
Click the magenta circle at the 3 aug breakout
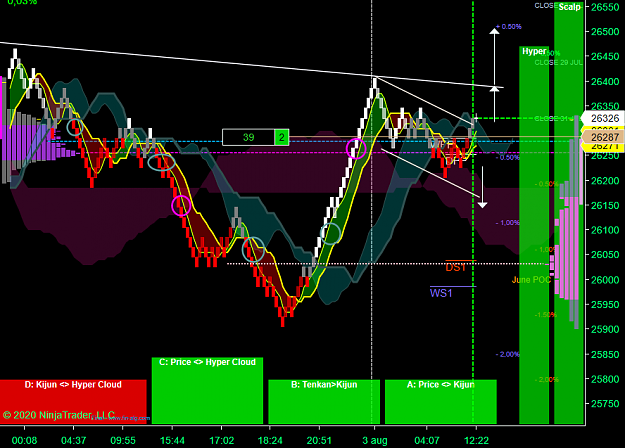(x=356, y=149)
